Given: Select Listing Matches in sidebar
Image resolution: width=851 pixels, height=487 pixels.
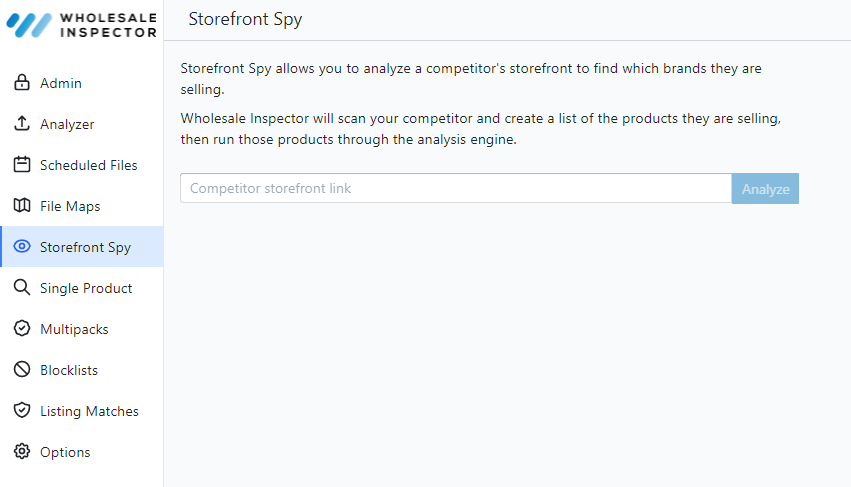Looking at the screenshot, I should (x=89, y=411).
